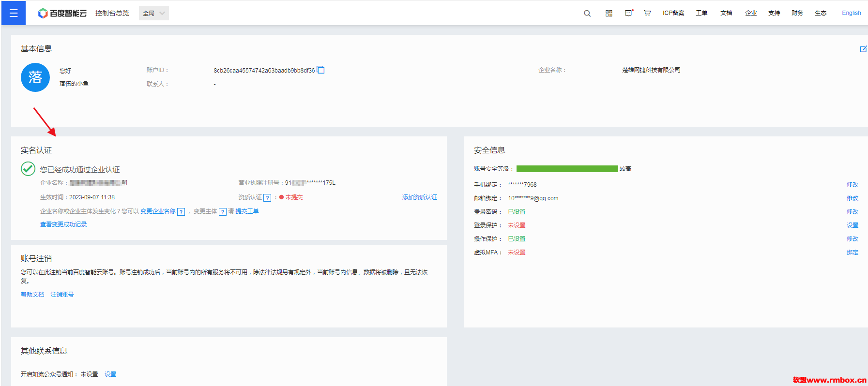Click the 安全信息 section heading
This screenshot has width=868, height=386.
coord(489,150)
